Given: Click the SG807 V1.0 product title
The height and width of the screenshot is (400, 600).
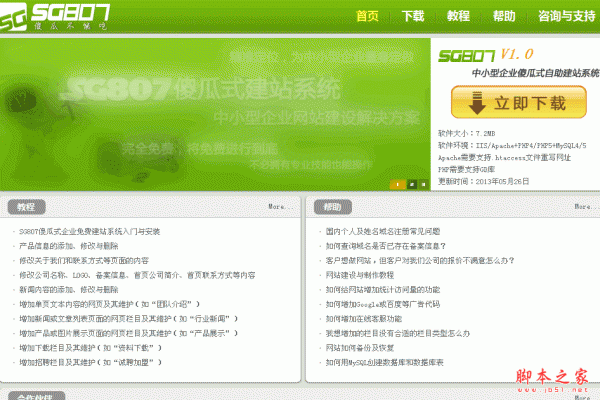Looking at the screenshot, I should click(486, 55).
